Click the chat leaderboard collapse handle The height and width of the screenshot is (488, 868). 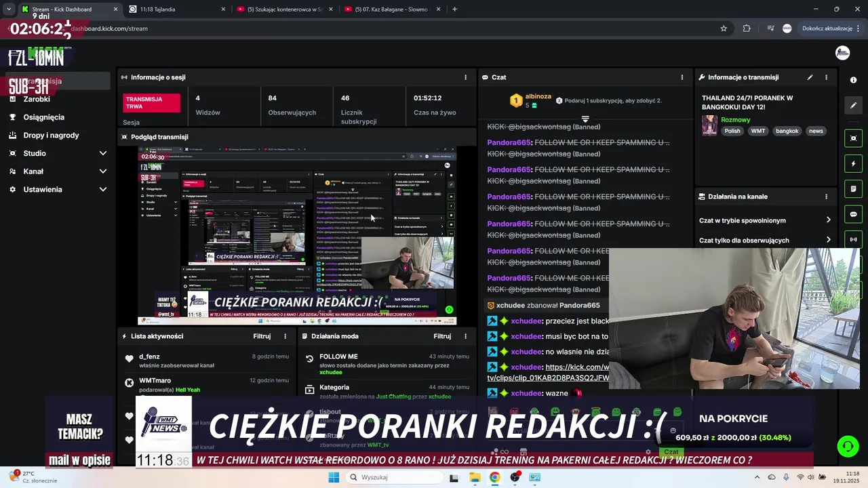coord(585,119)
